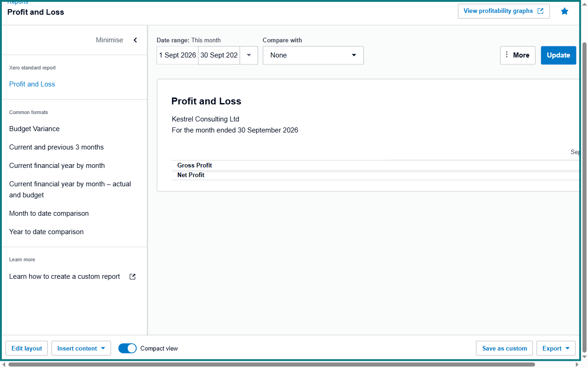
Task: Select Current and previous 3 months format
Action: click(x=57, y=147)
